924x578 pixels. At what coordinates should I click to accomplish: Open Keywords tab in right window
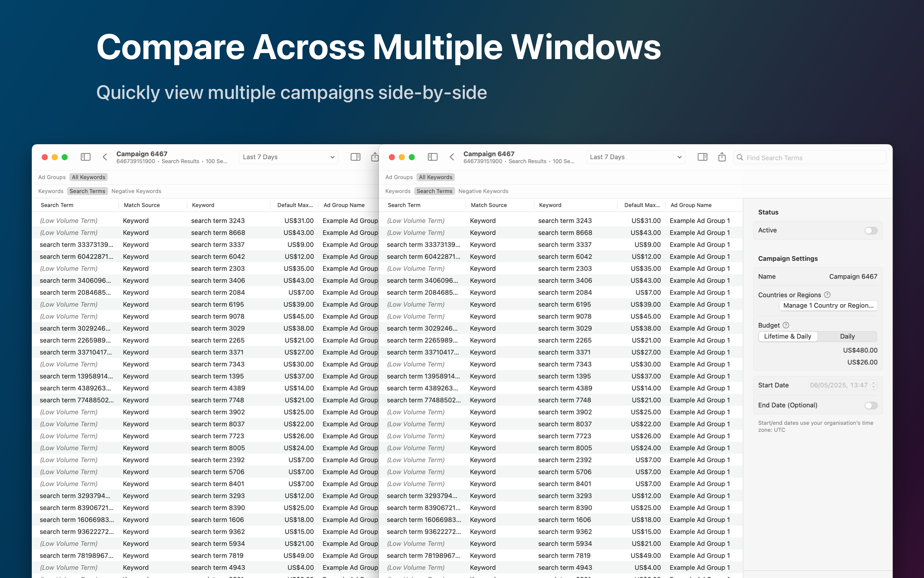click(398, 191)
